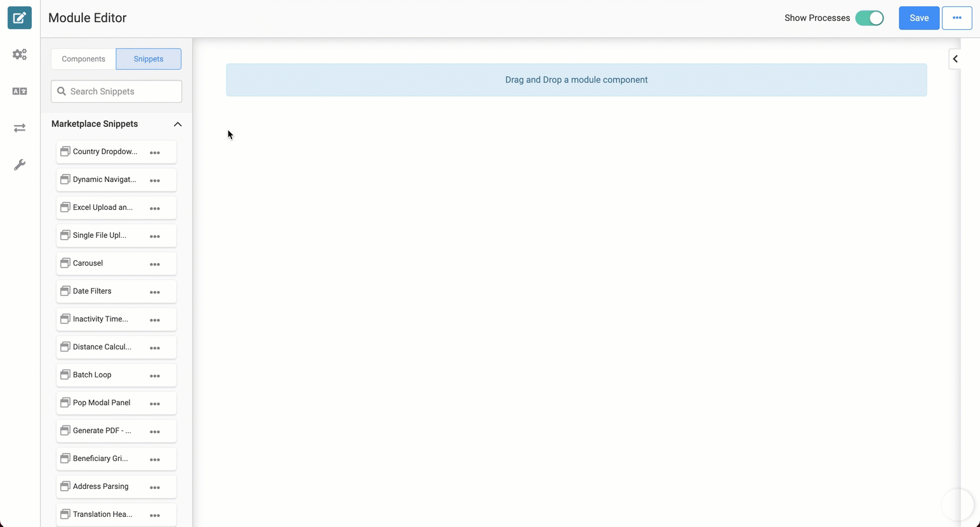Open options for Excel Upload snippet
Viewport: 980px width, 527px height.
[x=155, y=209]
